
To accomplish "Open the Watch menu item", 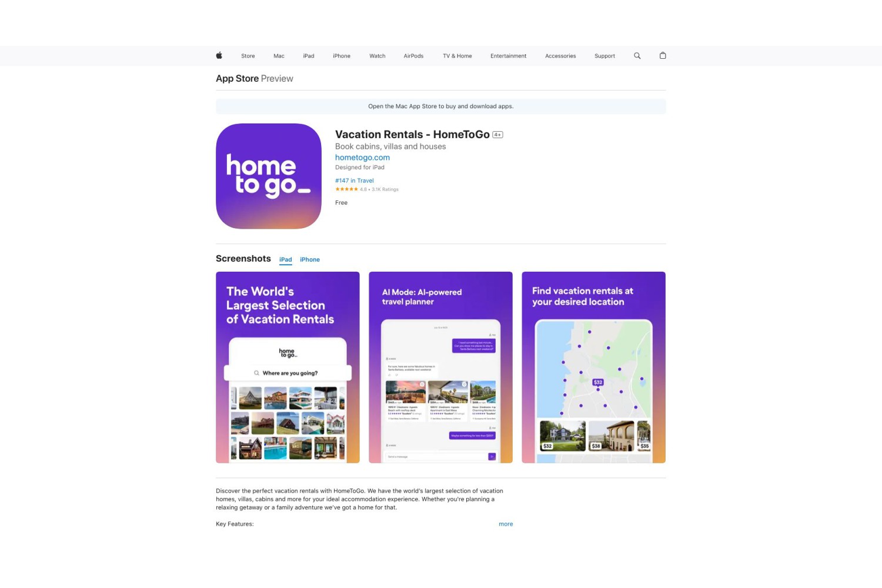I will [x=377, y=56].
